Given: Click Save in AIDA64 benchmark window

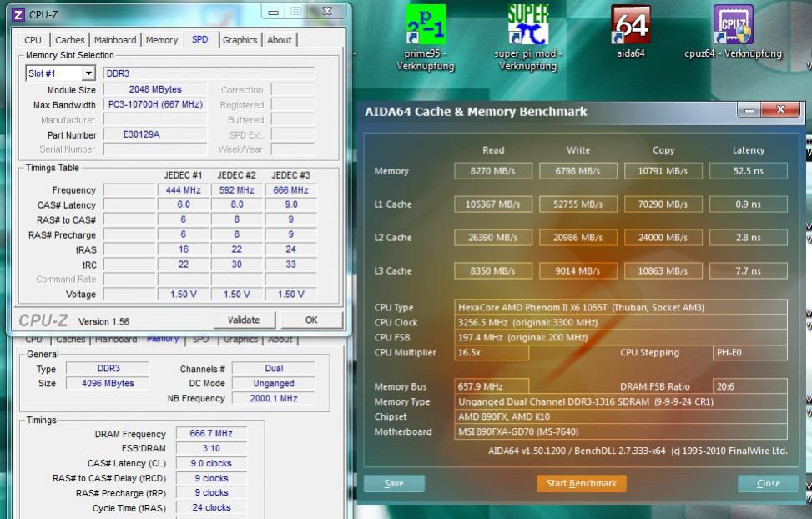Looking at the screenshot, I should pos(394,483).
